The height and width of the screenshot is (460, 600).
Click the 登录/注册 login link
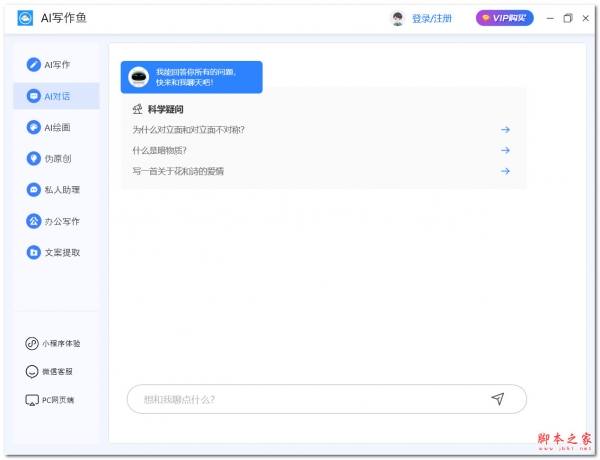431,18
